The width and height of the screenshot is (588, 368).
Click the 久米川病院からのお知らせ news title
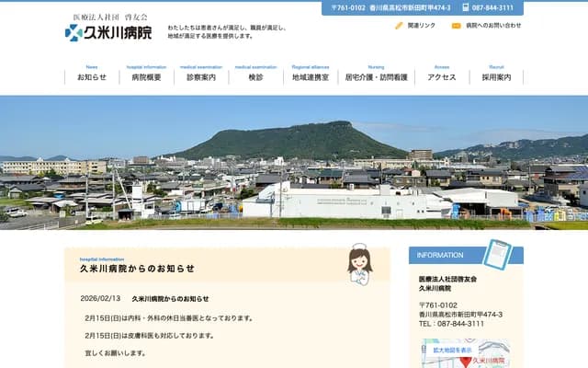170,299
